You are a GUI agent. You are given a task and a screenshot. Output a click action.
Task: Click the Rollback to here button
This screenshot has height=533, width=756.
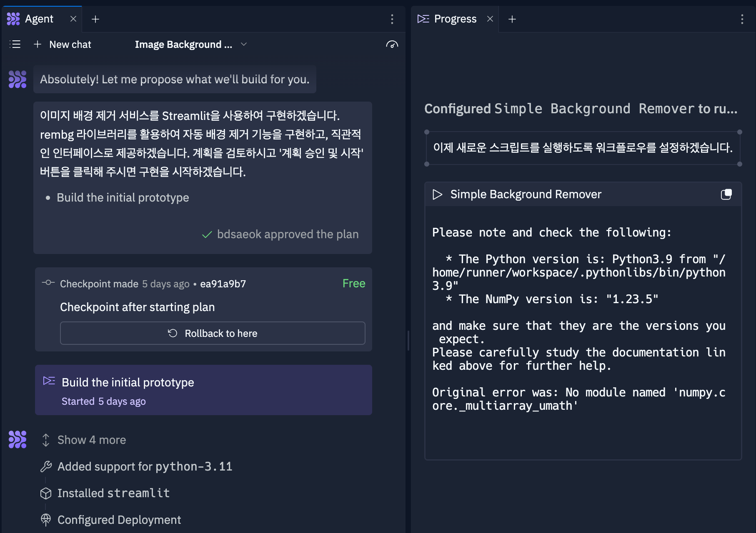213,333
